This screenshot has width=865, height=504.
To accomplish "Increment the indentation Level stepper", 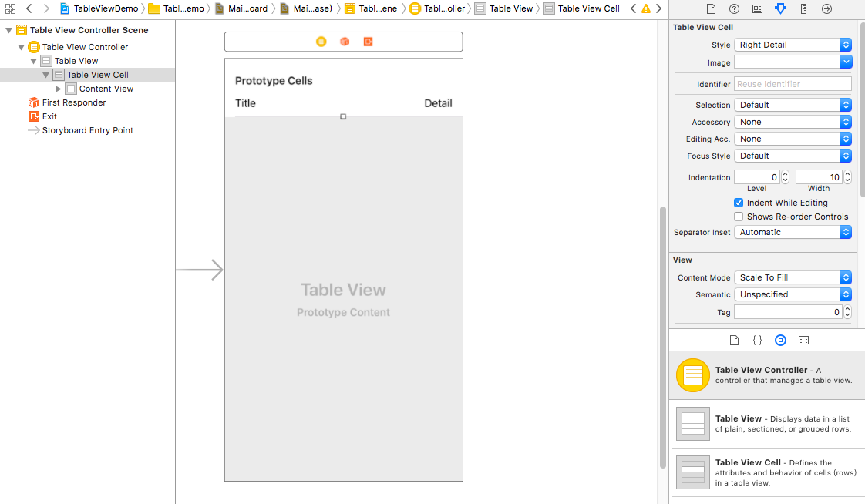I will (x=785, y=174).
